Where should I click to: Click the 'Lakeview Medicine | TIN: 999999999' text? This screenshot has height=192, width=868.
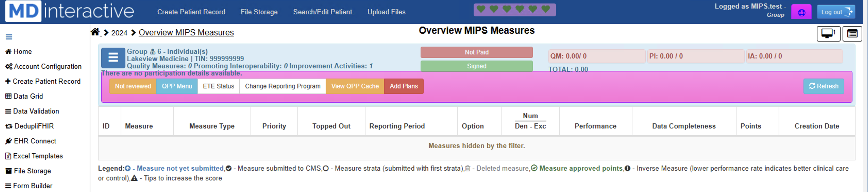point(185,59)
